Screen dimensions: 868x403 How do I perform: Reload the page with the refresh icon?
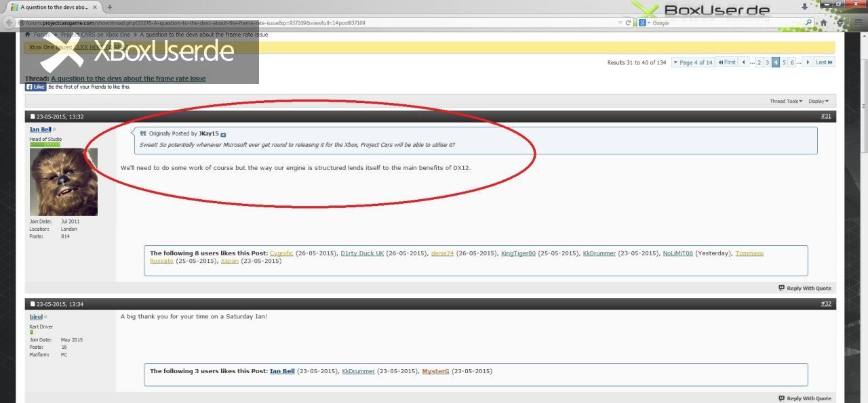[x=628, y=22]
